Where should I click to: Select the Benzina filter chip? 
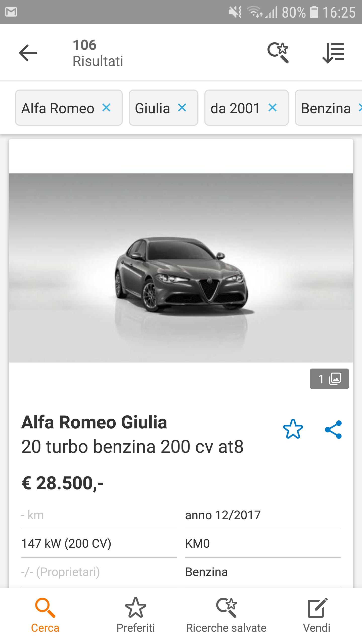click(x=329, y=108)
